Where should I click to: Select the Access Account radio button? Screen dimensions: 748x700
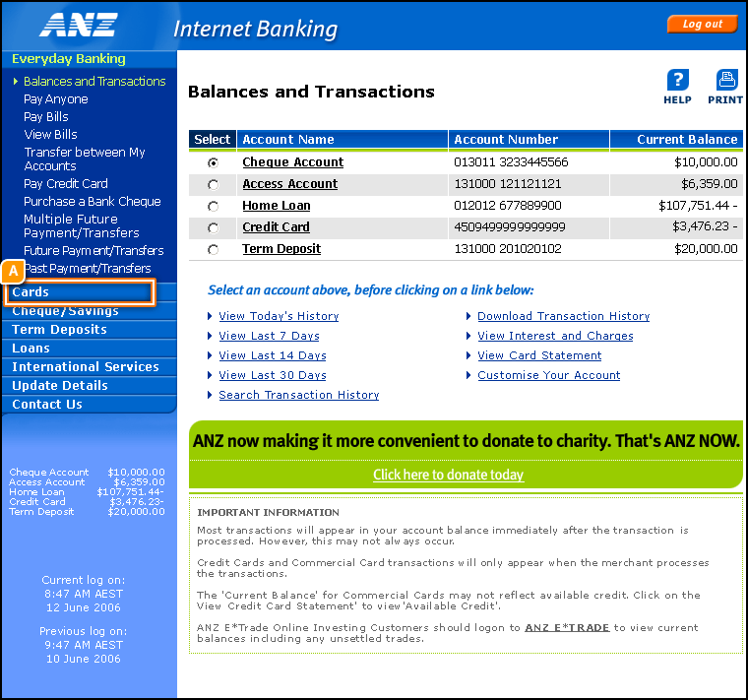pos(214,185)
